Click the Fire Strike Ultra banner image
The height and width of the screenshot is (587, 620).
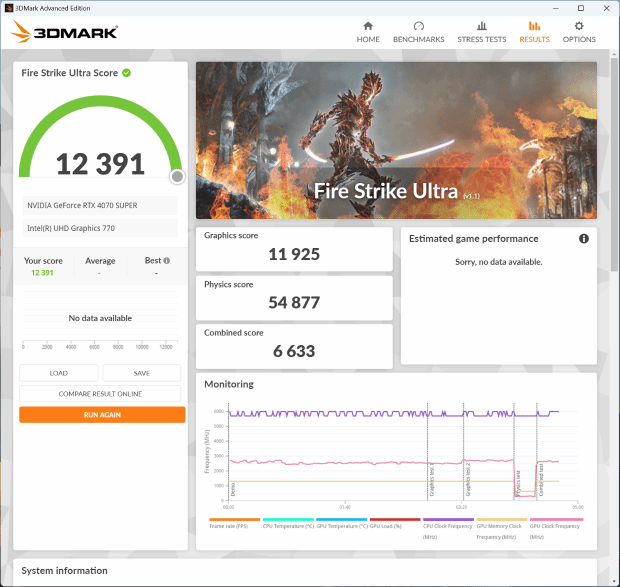tap(396, 140)
